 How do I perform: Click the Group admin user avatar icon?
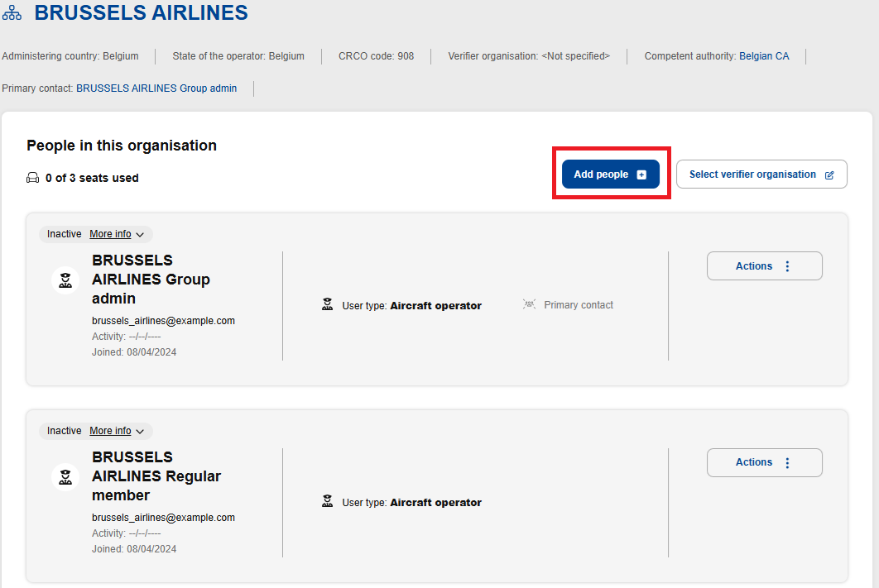pos(65,281)
